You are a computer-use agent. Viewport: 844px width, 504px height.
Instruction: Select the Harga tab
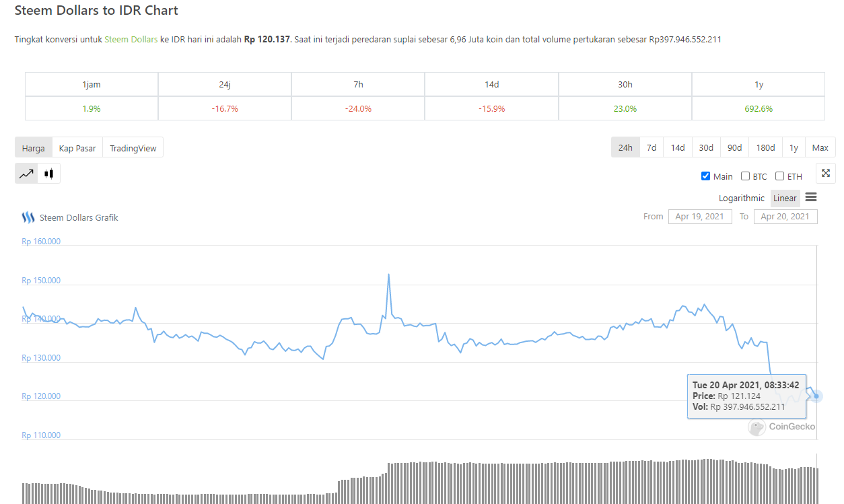point(34,148)
